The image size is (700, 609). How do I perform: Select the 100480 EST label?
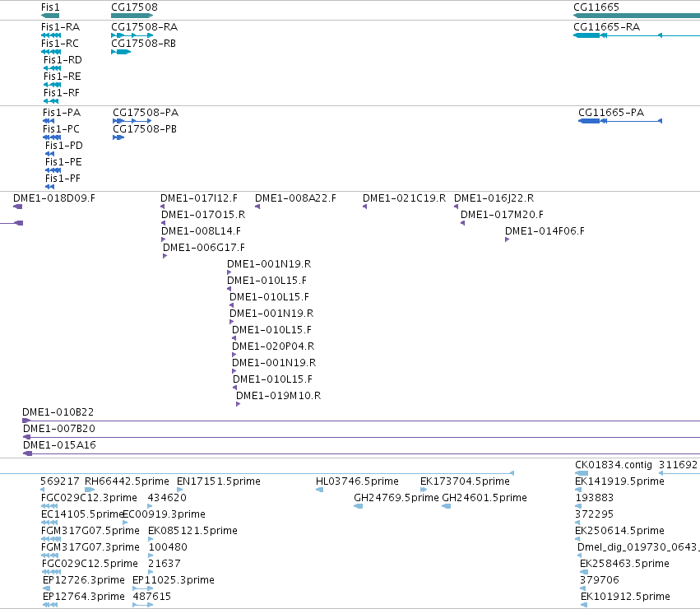tap(168, 548)
